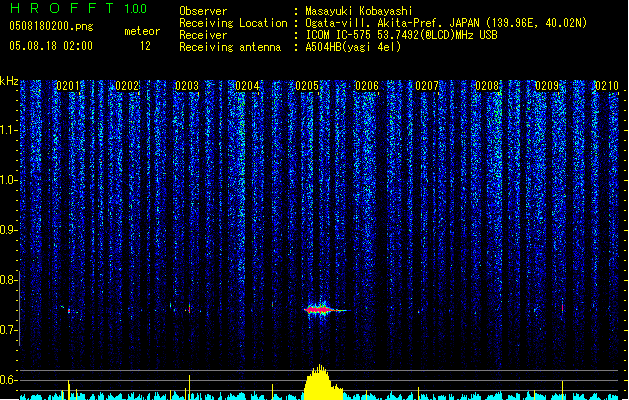Screen dimensions: 629x400
Task: Click the large red meteor echo near 0205
Action: 321,310
